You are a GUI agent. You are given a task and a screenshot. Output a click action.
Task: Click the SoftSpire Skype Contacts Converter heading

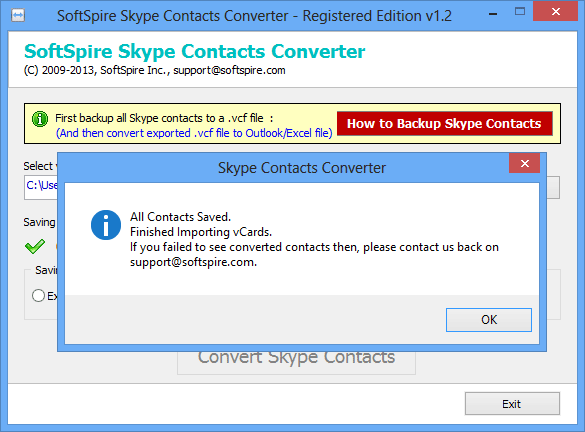pyautogui.click(x=194, y=51)
